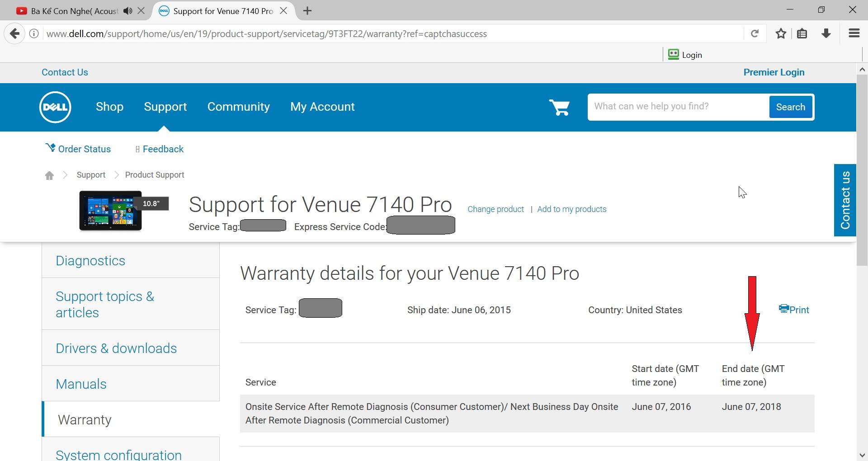The image size is (868, 461).
Task: Click the Support breadcrumb
Action: pyautogui.click(x=91, y=175)
